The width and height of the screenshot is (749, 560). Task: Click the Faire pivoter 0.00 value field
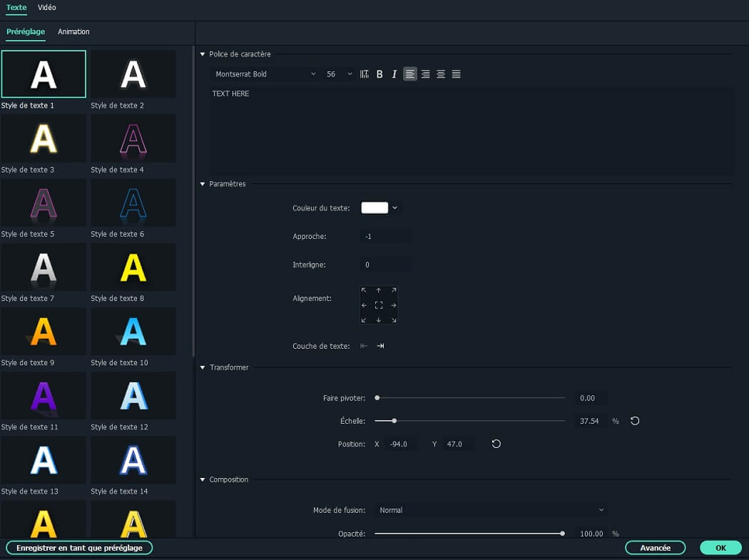click(592, 398)
